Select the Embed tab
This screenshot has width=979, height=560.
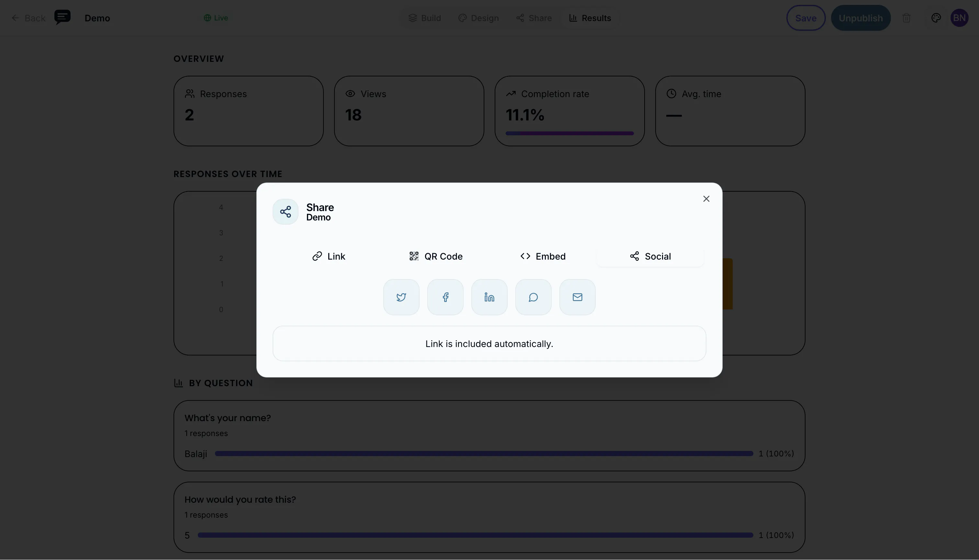[543, 256]
